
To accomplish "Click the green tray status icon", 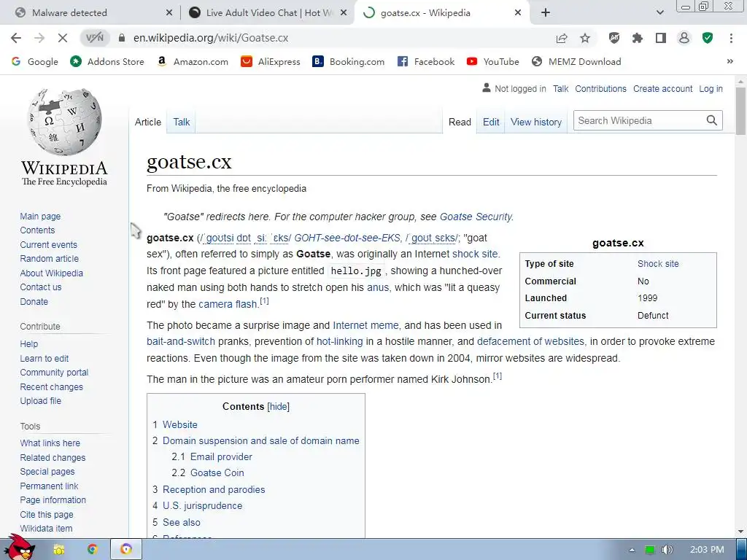I will coord(650,550).
